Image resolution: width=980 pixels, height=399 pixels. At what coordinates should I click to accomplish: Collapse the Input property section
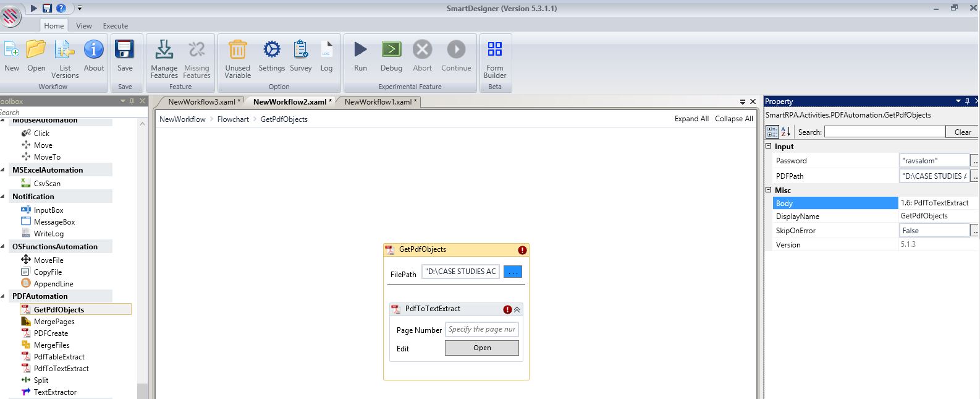(x=769, y=147)
